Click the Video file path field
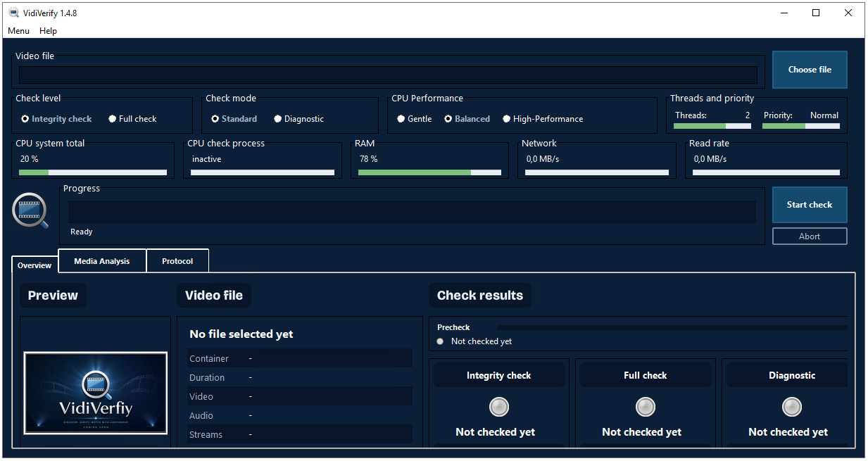The width and height of the screenshot is (868, 461). pos(388,75)
